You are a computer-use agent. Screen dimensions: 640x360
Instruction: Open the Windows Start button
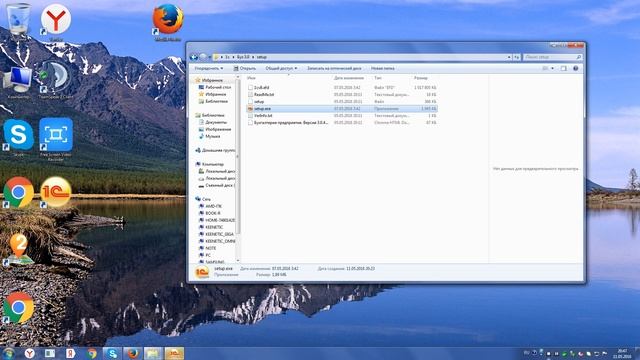8,353
